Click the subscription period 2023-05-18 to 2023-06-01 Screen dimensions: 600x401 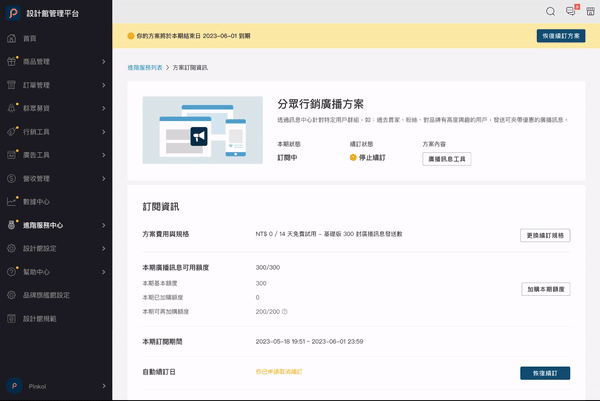[309, 341]
